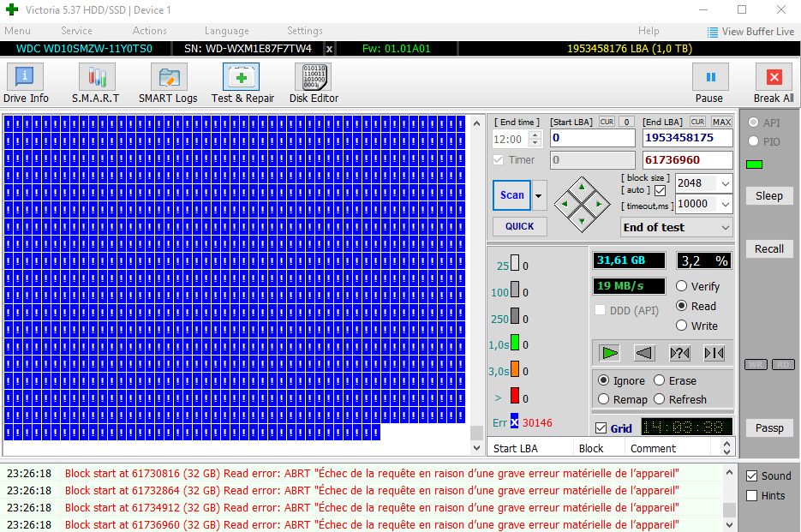Open the Menu menu
Screen dimensions: 801x532
tap(17, 31)
